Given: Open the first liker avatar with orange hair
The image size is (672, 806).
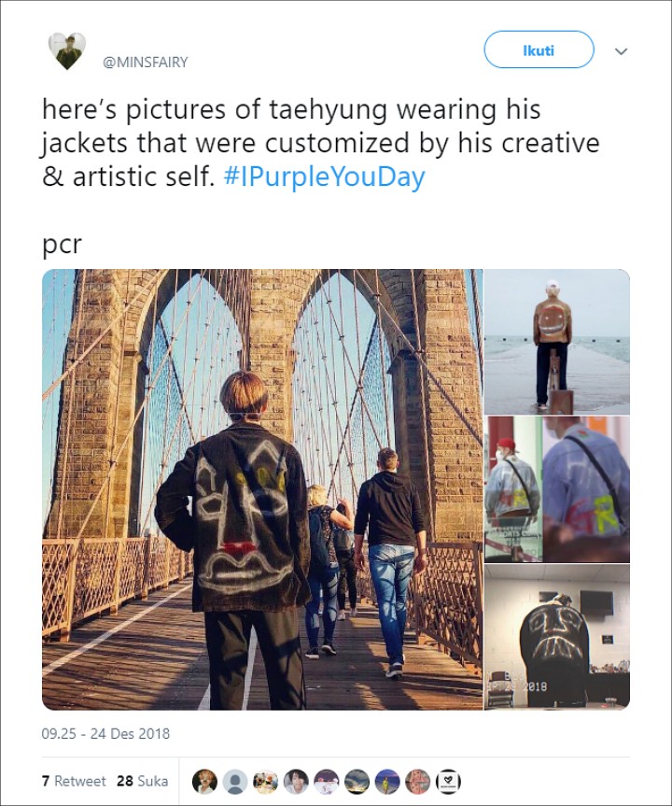Looking at the screenshot, I should [x=204, y=782].
